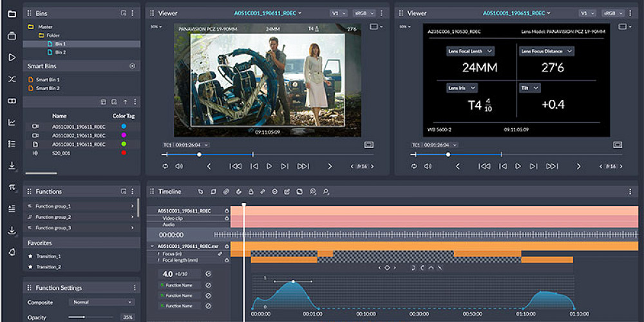644x322 pixels.
Task: Select Smart Bin 2 entry
Action: [x=47, y=88]
